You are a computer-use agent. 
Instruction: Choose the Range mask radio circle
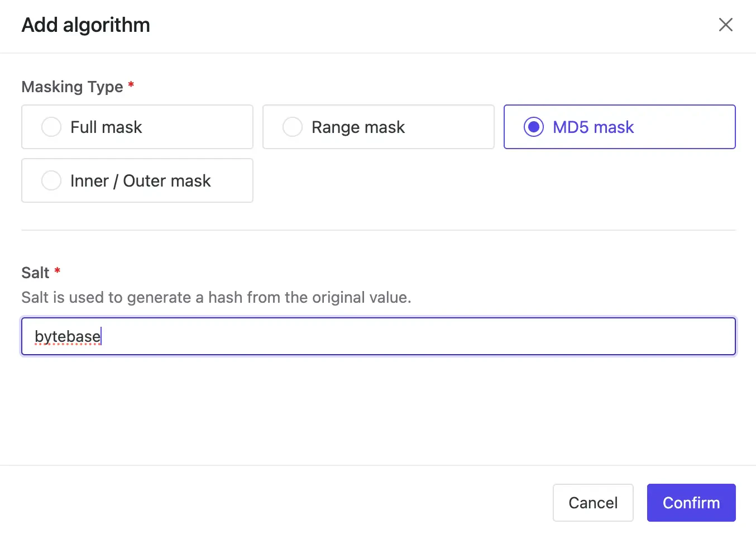293,127
